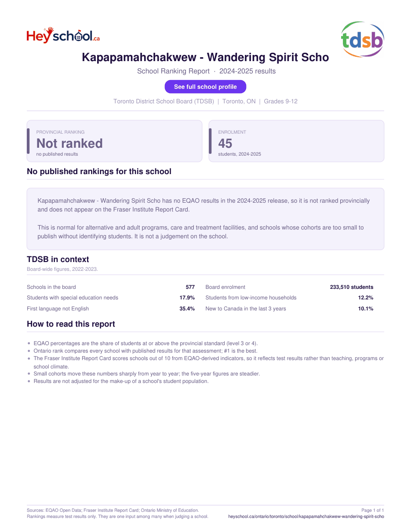This screenshot has height=532, width=411.
Task: Select the Schools in the board row
Action: (111, 287)
